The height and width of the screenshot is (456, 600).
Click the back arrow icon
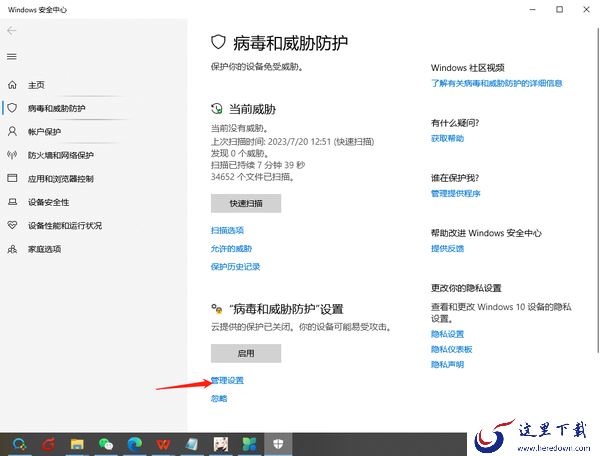pyautogui.click(x=11, y=31)
